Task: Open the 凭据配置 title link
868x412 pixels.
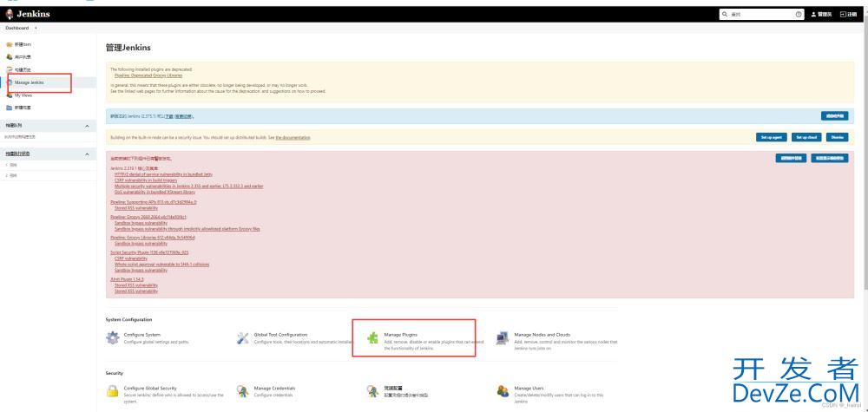Action: [393, 389]
